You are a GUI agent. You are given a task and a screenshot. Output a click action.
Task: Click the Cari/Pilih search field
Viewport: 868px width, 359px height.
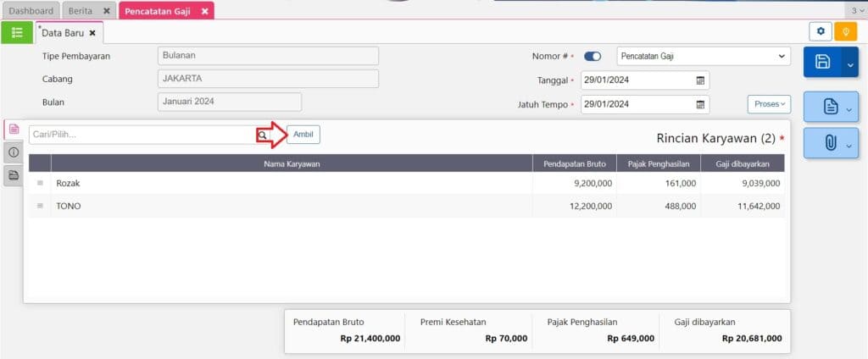[142, 135]
